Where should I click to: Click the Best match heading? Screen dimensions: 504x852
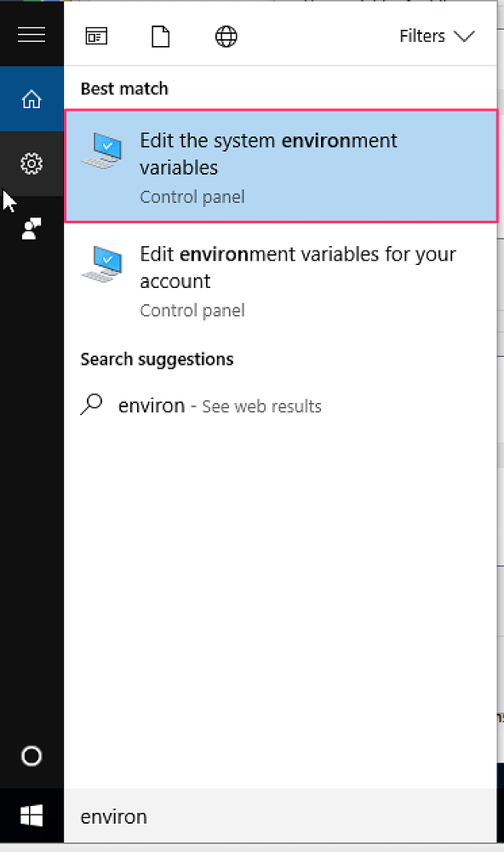pos(124,89)
